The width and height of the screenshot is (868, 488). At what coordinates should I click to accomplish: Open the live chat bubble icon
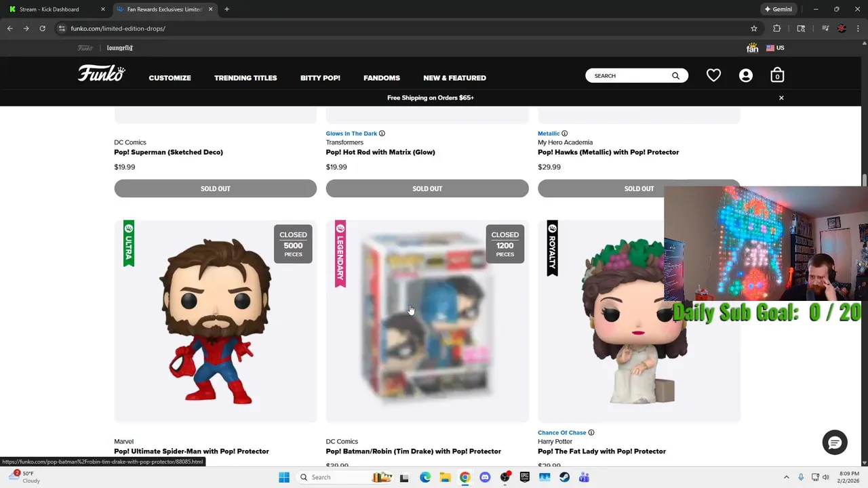click(835, 443)
